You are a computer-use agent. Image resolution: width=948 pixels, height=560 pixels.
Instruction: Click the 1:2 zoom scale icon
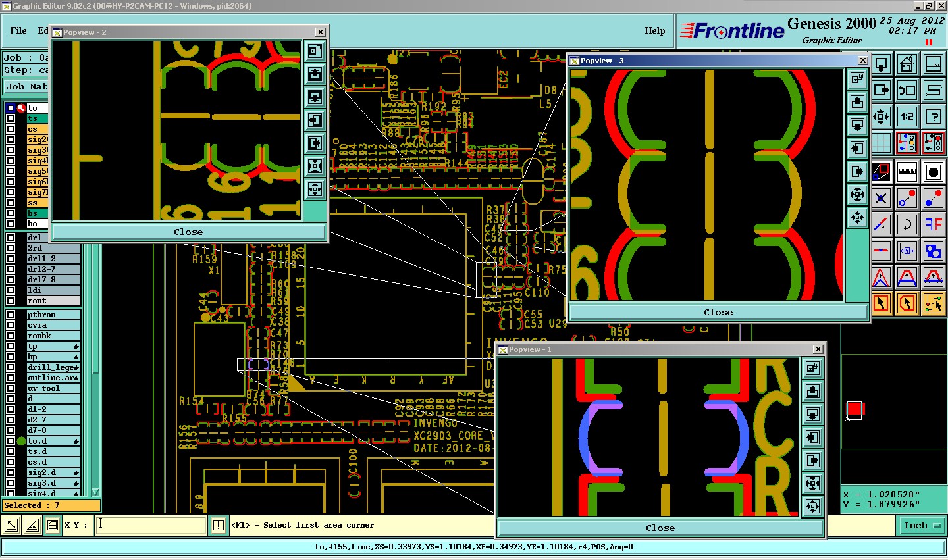pyautogui.click(x=907, y=116)
